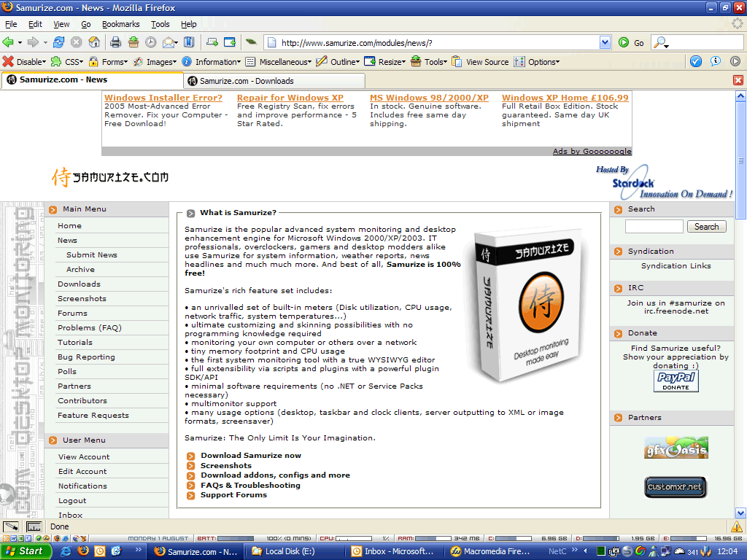Open the Bookmarks menu
This screenshot has width=747, height=560.
coord(120,24)
